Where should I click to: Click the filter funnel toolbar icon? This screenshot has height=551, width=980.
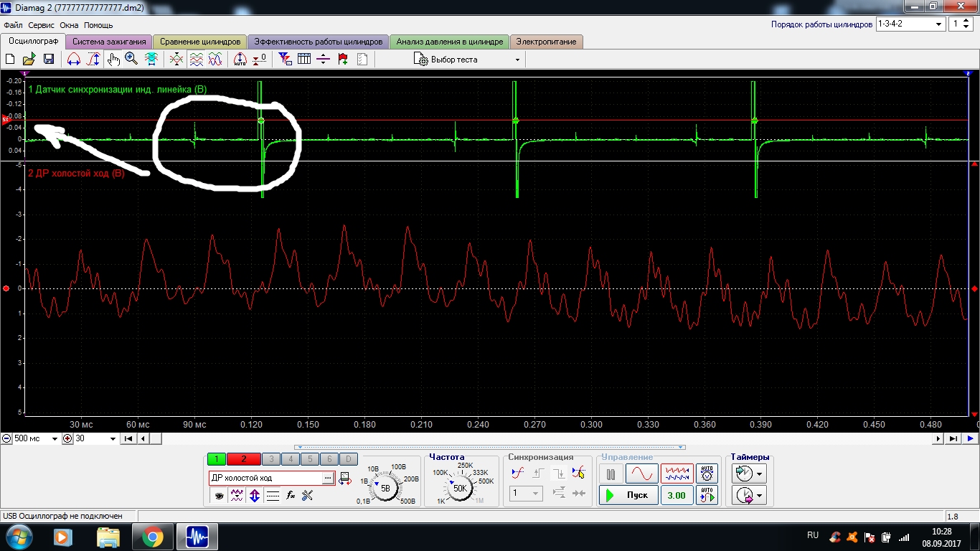click(x=285, y=60)
